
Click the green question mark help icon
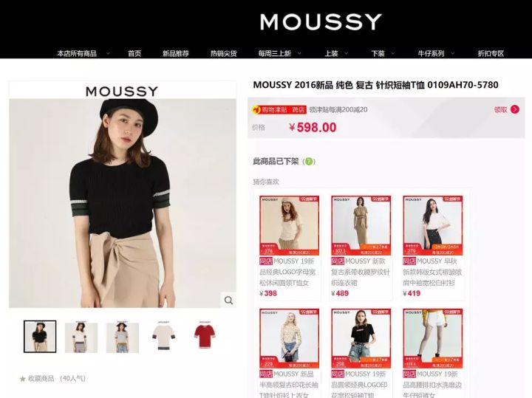(x=309, y=162)
